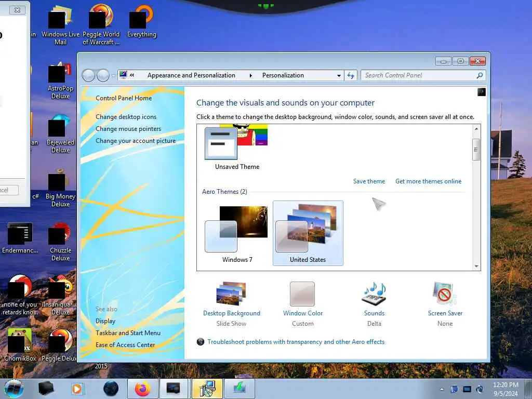Select the United States theme
532x399 pixels.
click(x=308, y=233)
